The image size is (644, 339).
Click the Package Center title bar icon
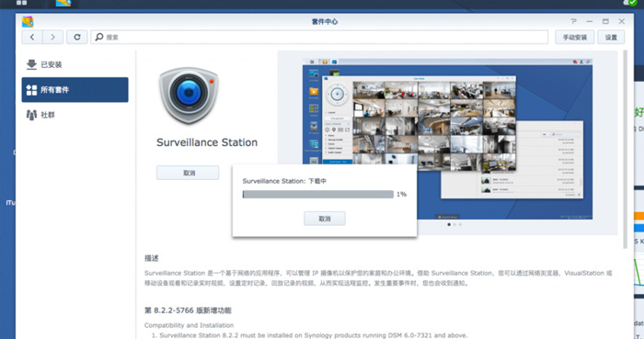click(x=28, y=21)
